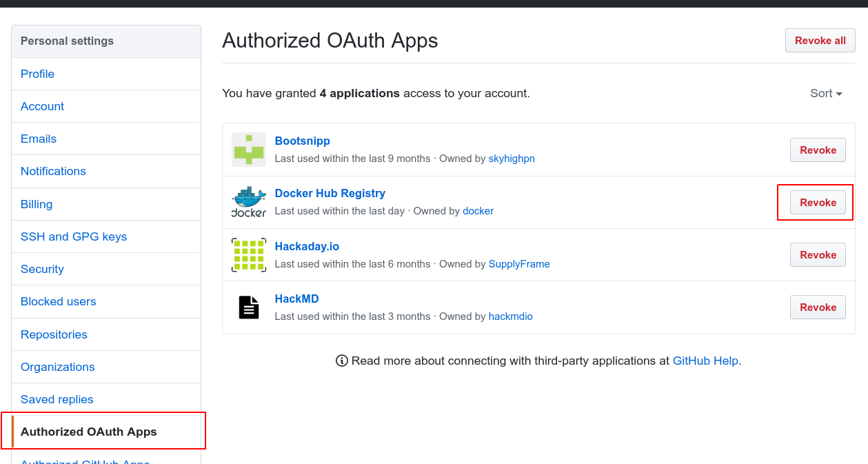Revoke access for Hackaday.io
The image size is (868, 464).
pyautogui.click(x=818, y=255)
